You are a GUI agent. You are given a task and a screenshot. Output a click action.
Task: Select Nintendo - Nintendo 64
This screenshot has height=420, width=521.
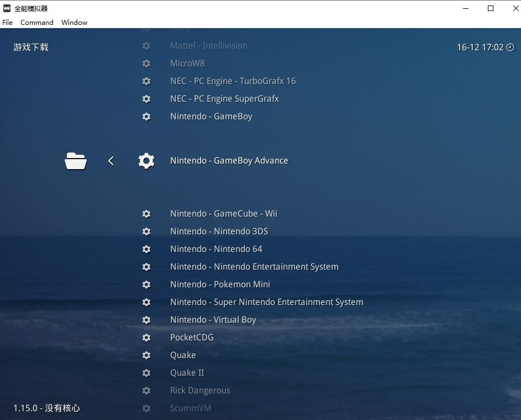[x=217, y=249]
